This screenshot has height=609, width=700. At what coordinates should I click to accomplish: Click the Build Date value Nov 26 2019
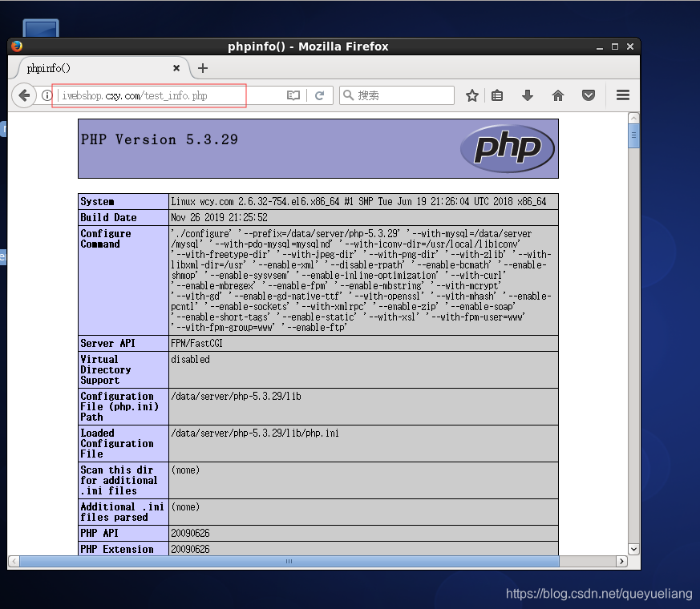click(219, 218)
